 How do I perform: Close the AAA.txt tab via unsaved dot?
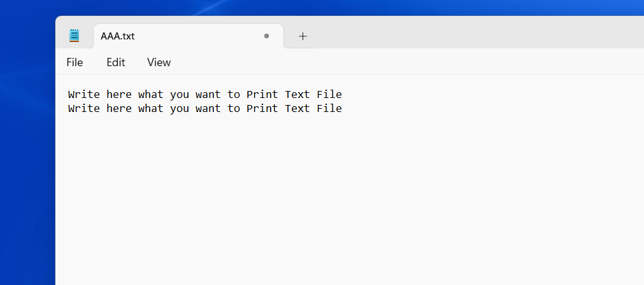266,36
